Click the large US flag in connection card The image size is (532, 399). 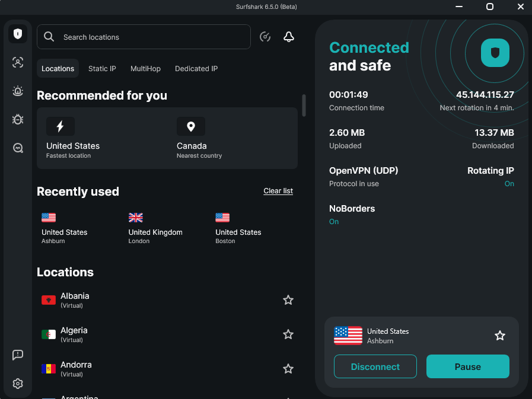pos(348,336)
